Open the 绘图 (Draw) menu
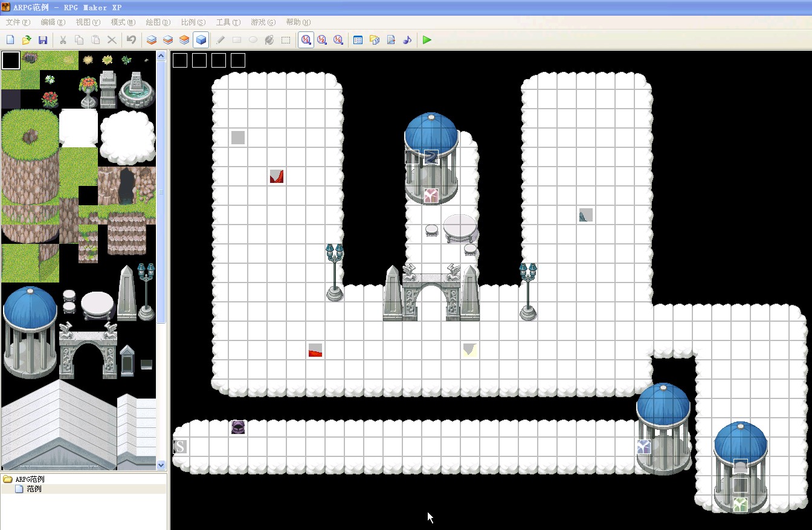812x530 pixels. pos(158,22)
